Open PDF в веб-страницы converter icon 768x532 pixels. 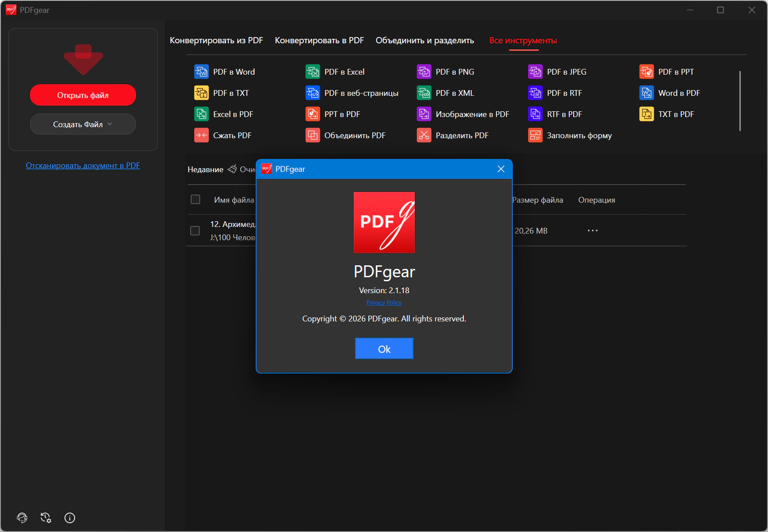click(x=313, y=93)
